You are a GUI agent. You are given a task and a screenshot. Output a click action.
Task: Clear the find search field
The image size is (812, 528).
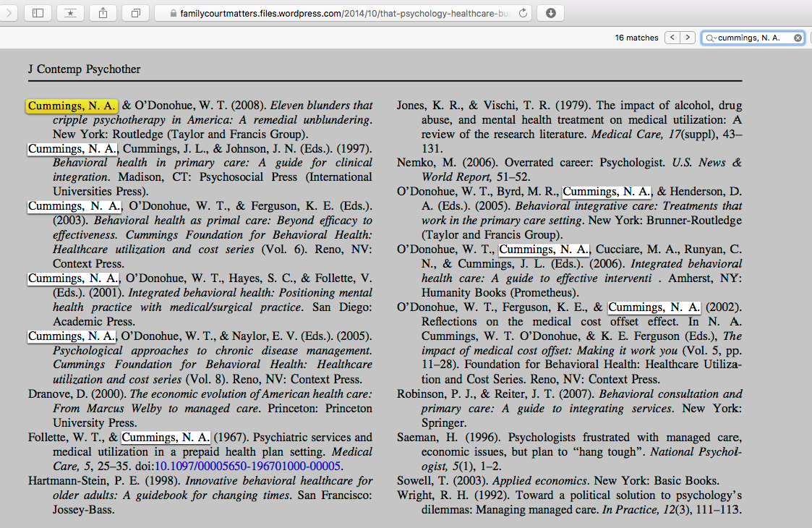coord(798,38)
